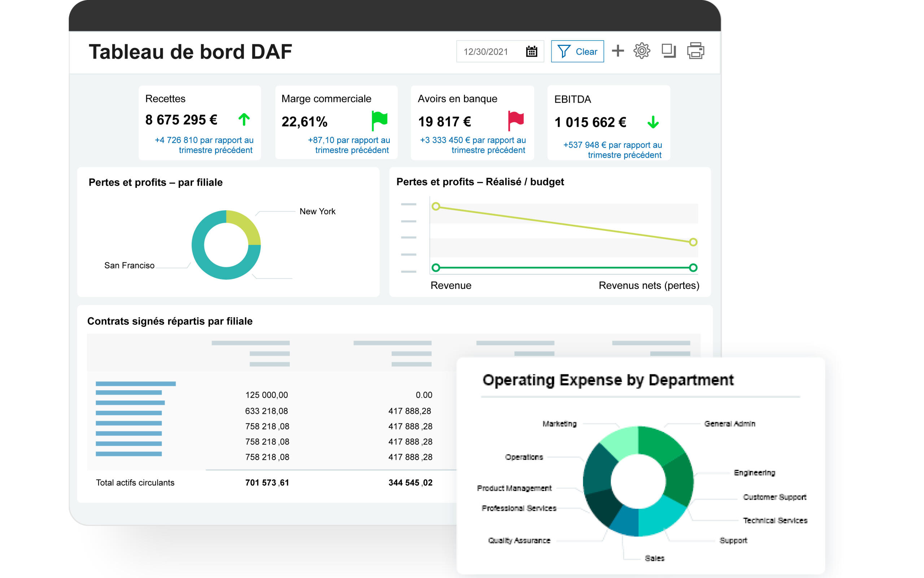Open the +537 948 € comparison link

tap(613, 150)
